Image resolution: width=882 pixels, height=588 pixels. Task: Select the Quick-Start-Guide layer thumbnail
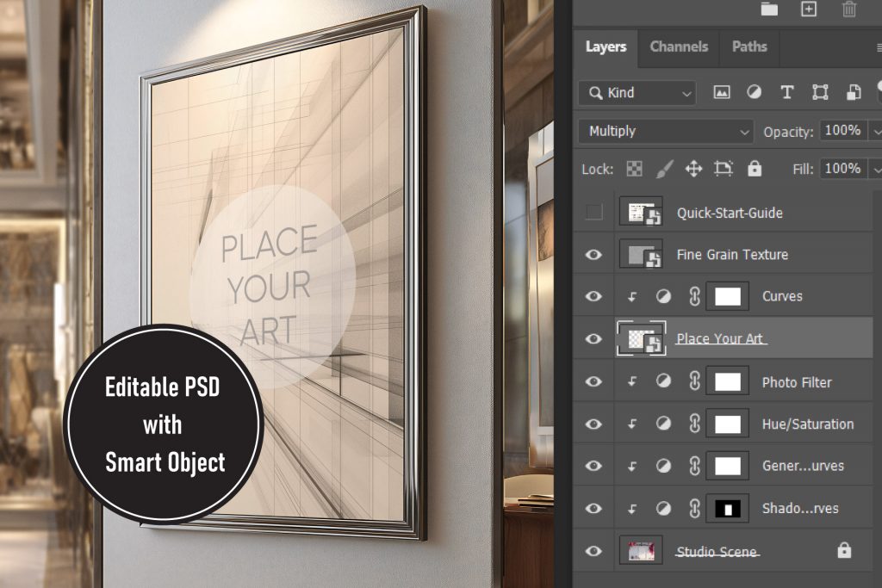pyautogui.click(x=641, y=212)
